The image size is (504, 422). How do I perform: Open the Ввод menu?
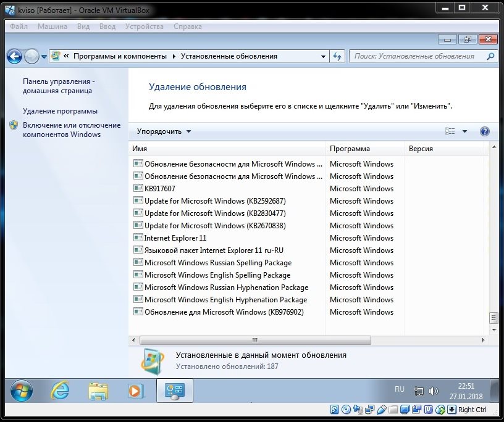click(x=107, y=27)
